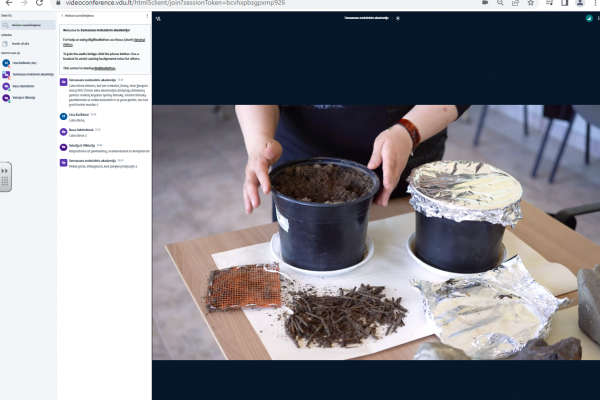The height and width of the screenshot is (400, 600).
Task: Toggle the browser side panel icon
Action: [x=564, y=3]
